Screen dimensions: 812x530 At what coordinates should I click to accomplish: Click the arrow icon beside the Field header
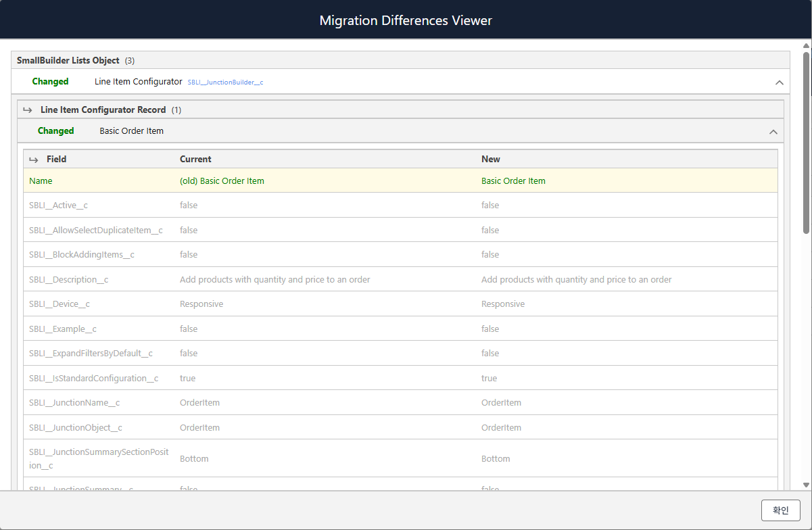click(34, 160)
